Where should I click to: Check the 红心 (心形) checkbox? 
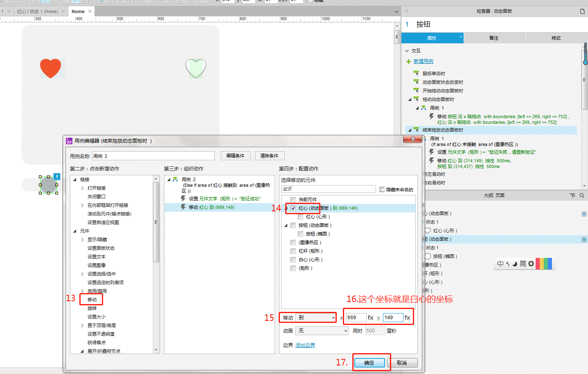(x=300, y=217)
